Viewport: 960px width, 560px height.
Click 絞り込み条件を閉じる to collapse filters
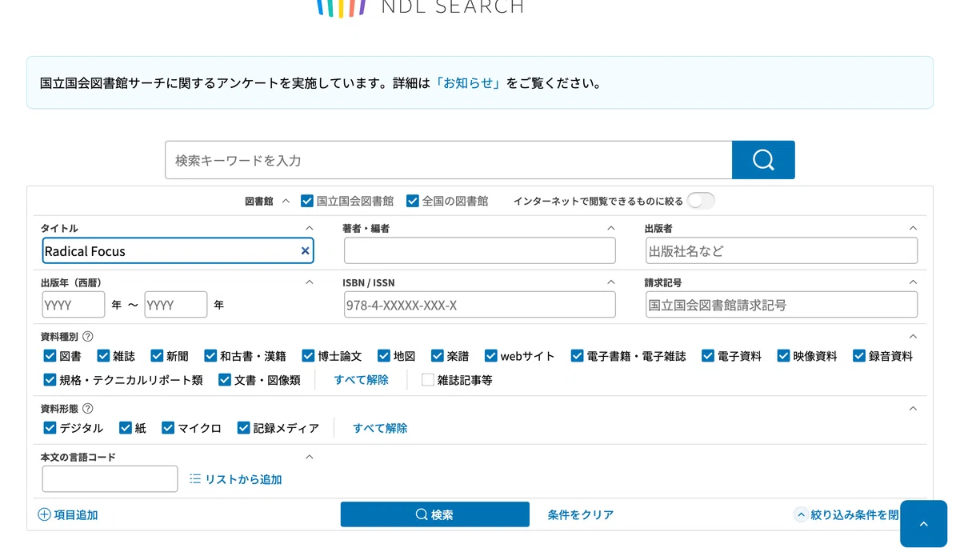pyautogui.click(x=846, y=515)
